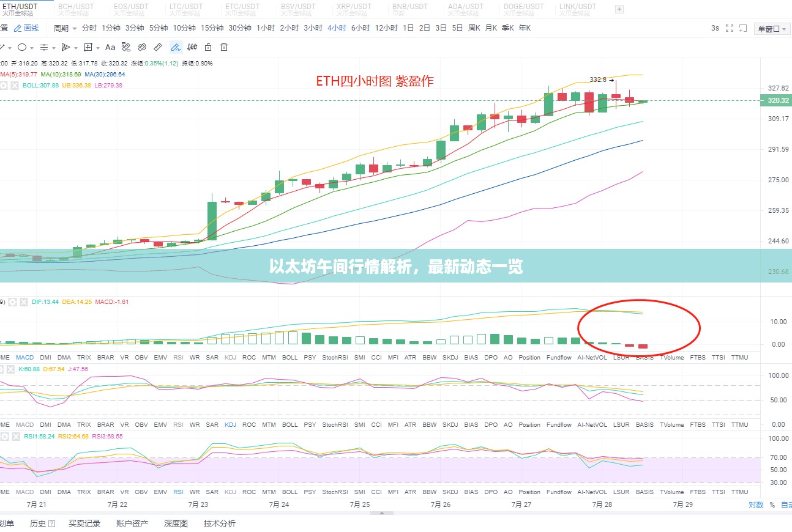Click the trash delete drawings icon
This screenshot has height=532, width=792.
(224, 47)
